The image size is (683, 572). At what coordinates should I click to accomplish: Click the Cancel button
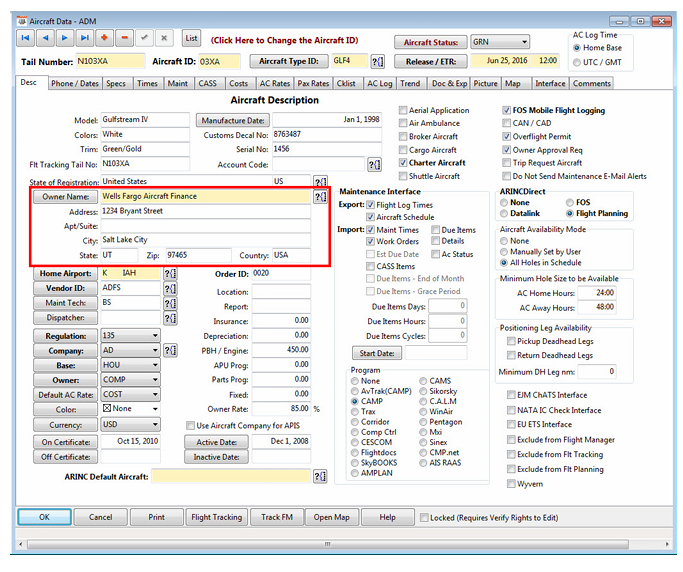(x=101, y=517)
